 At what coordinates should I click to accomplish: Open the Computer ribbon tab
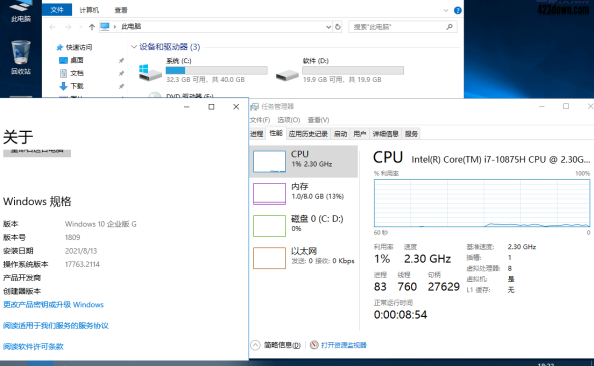coord(89,10)
